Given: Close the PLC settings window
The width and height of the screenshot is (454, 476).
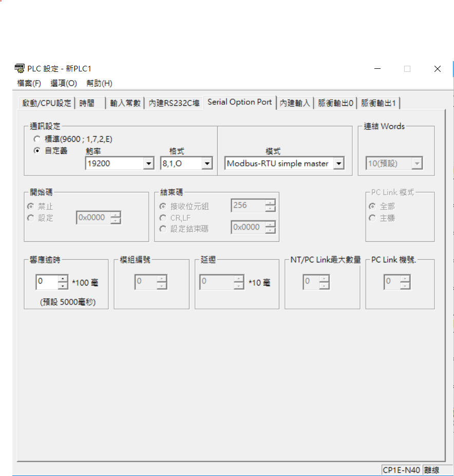Looking at the screenshot, I should point(437,69).
